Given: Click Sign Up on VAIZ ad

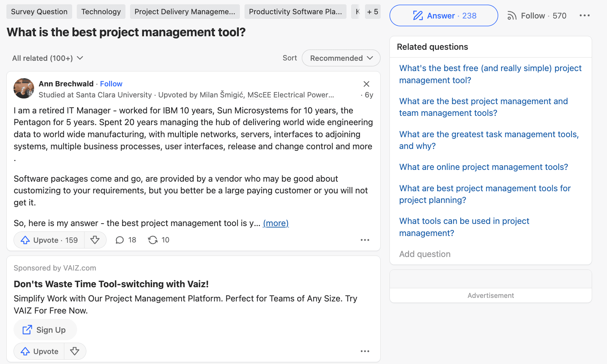Looking at the screenshot, I should pos(45,330).
